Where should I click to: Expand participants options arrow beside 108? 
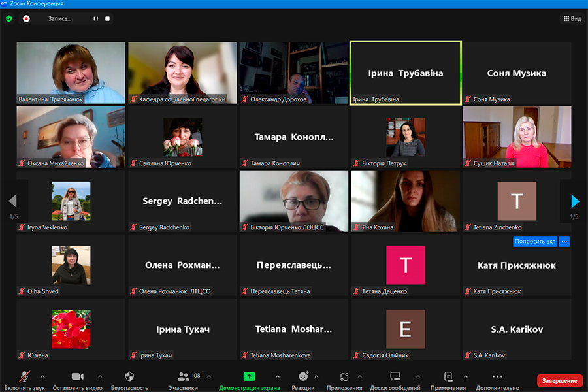coord(209,376)
